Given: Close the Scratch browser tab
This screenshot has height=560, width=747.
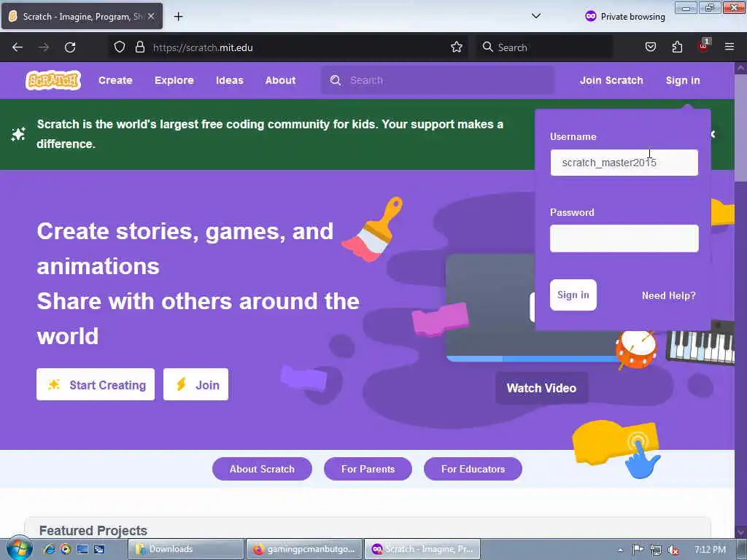Looking at the screenshot, I should coord(151,16).
